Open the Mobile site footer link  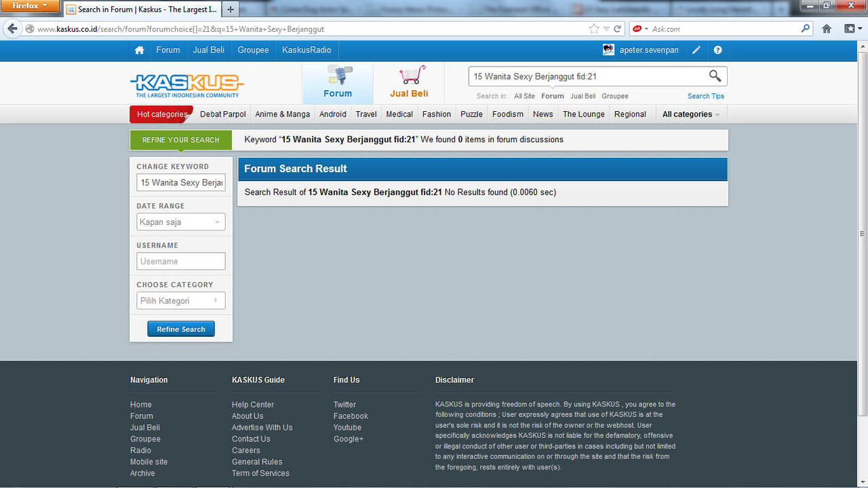pyautogui.click(x=149, y=462)
